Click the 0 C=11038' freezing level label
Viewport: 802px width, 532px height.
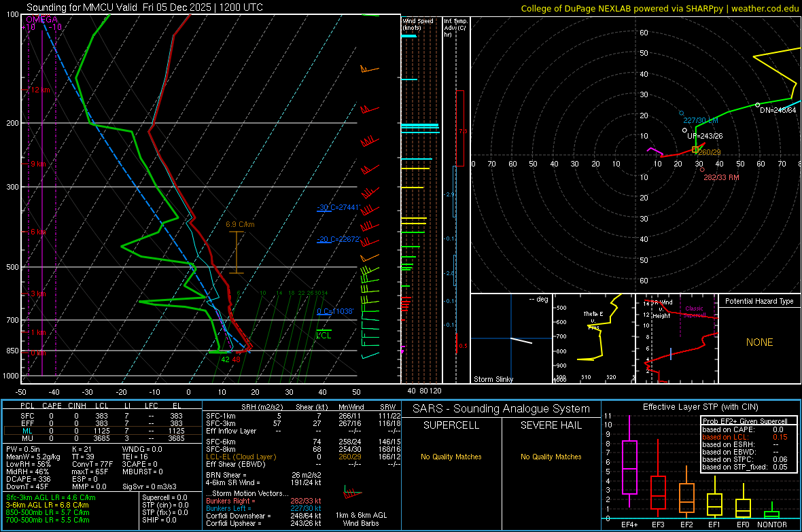tap(335, 311)
